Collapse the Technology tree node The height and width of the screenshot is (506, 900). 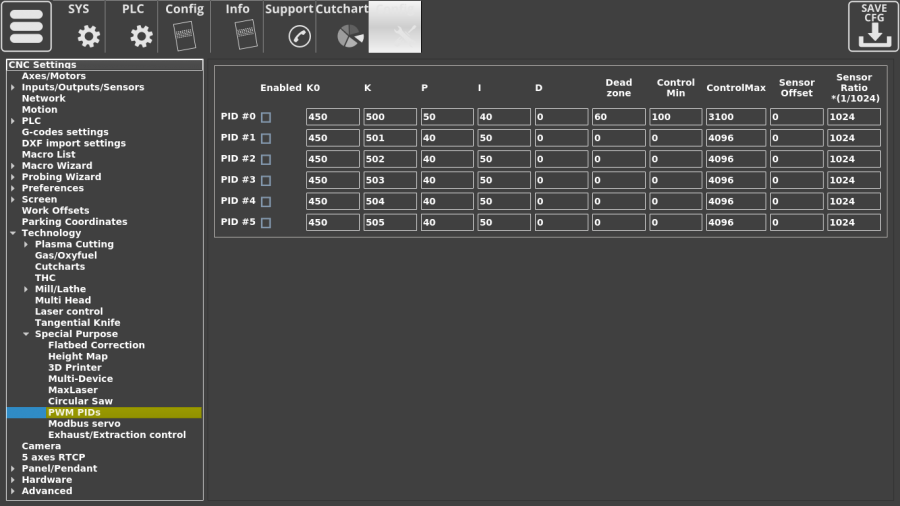point(13,233)
